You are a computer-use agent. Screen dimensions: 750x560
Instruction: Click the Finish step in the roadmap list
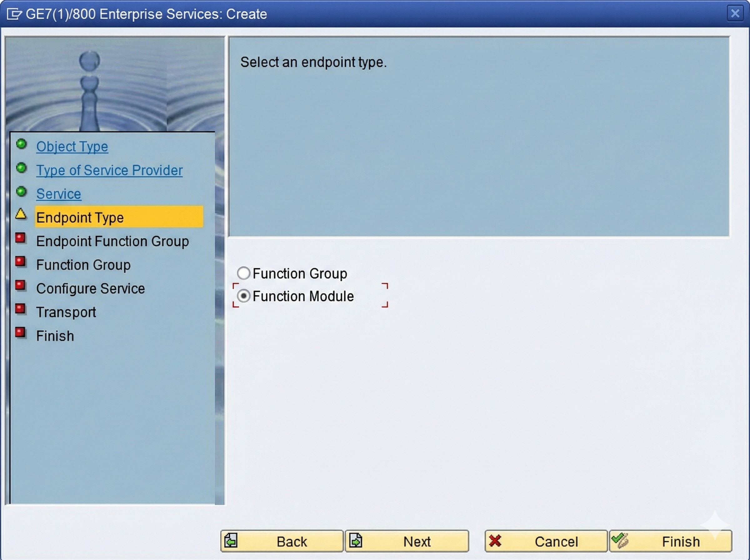pos(55,336)
